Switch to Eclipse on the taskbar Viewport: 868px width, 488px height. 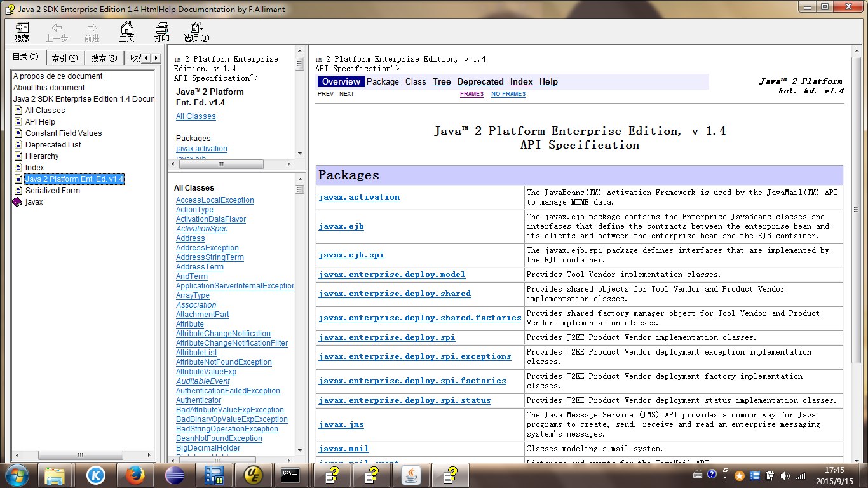click(x=175, y=475)
